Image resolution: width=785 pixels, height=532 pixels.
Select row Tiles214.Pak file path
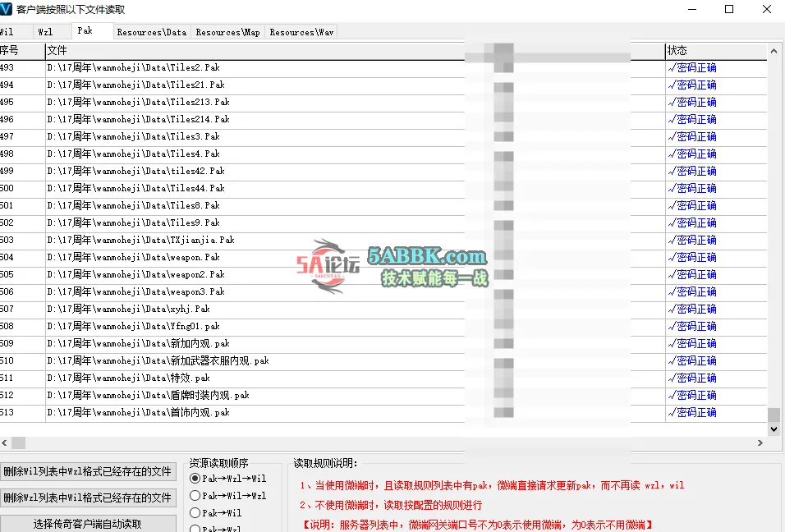pos(138,119)
